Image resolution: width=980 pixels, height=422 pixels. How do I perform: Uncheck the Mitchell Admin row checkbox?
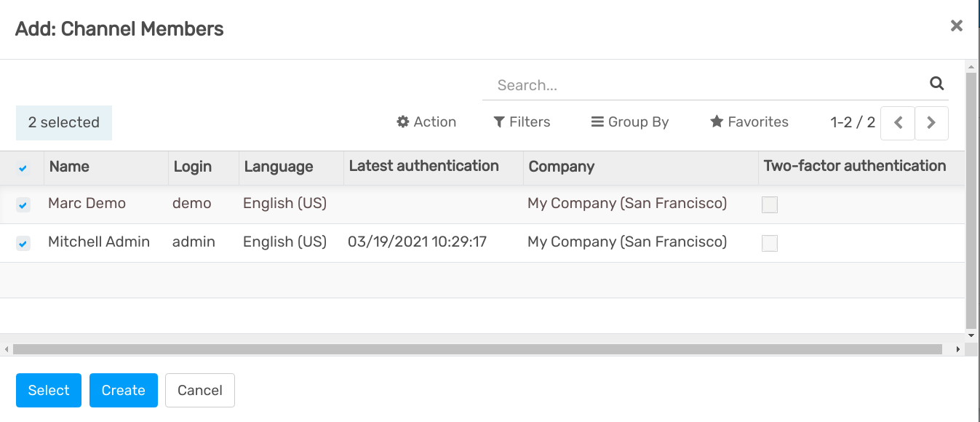click(x=23, y=244)
